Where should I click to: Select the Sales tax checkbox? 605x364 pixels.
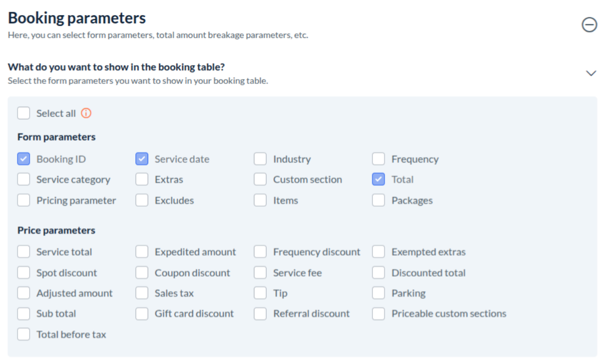(142, 293)
